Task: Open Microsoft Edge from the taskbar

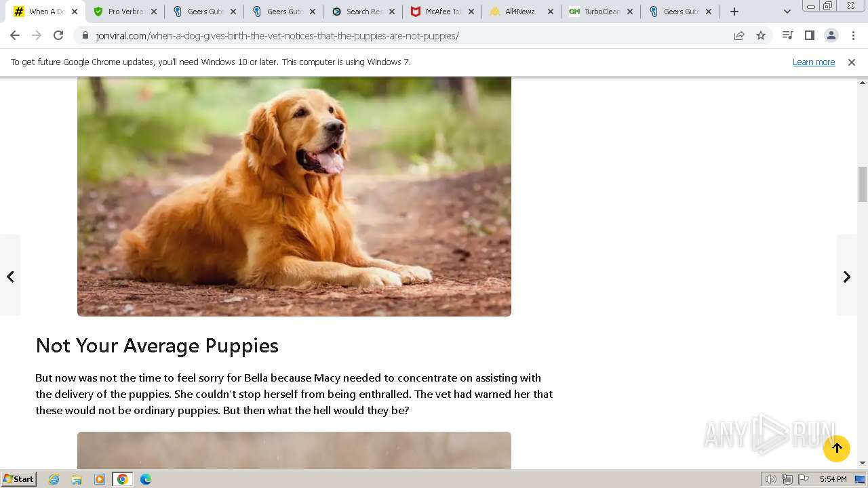Action: pos(146,479)
